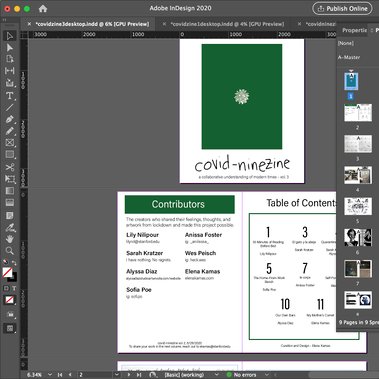
Task: Switch to covidzine3desktop.indd tab
Action: coord(92,24)
